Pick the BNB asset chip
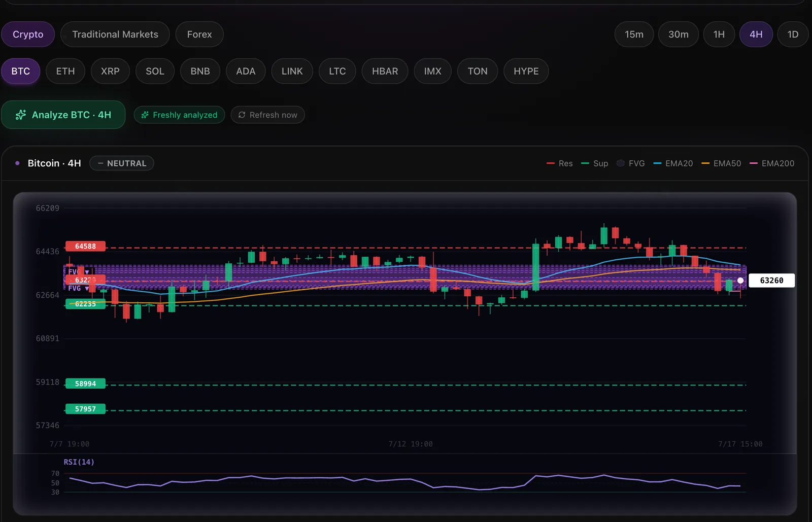812x522 pixels. pyautogui.click(x=200, y=71)
